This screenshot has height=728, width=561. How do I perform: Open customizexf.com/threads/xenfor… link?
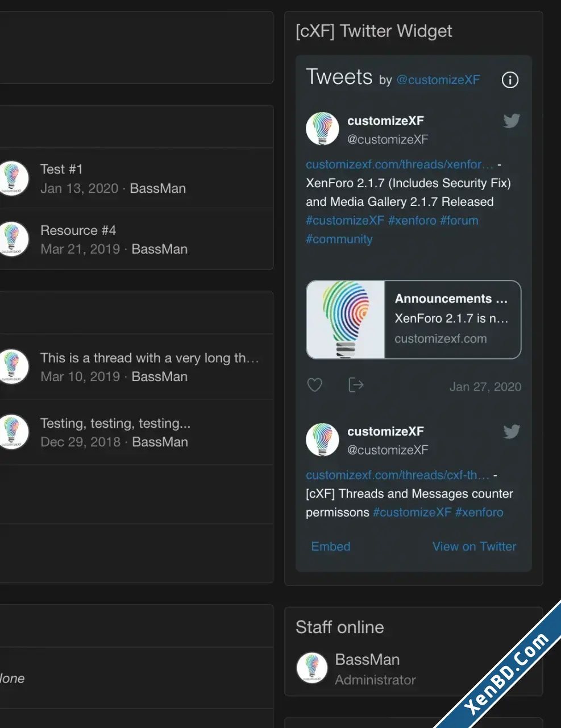[400, 164]
